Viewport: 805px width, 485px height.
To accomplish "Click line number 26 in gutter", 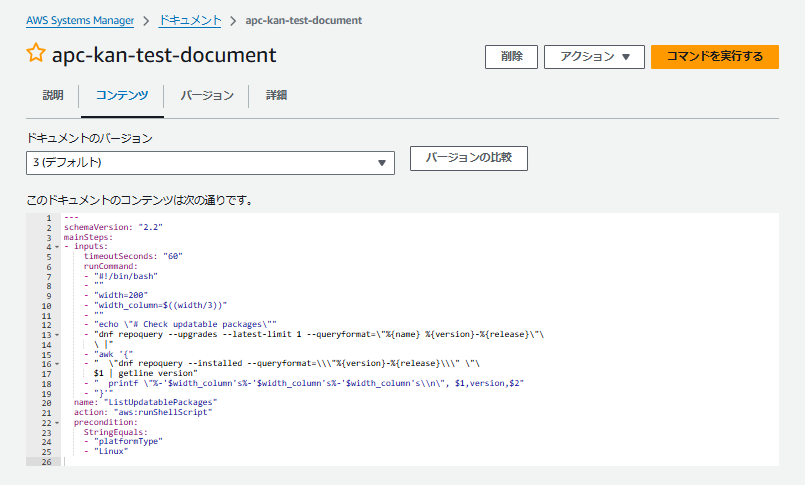I will pyautogui.click(x=47, y=462).
